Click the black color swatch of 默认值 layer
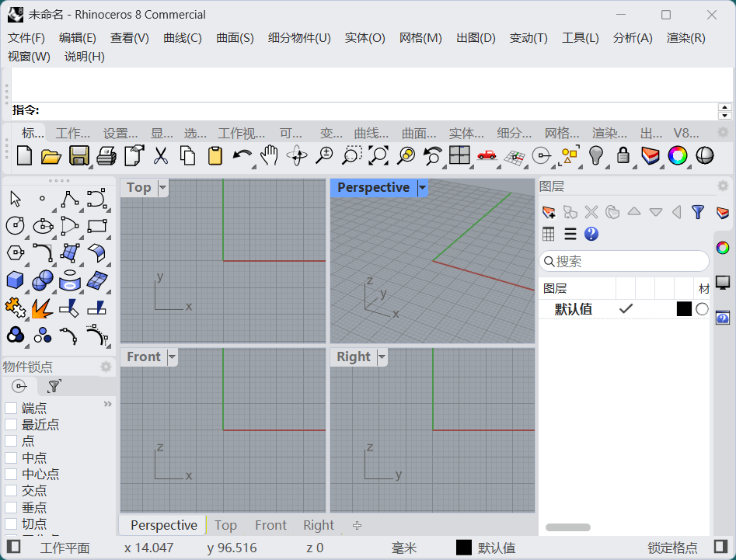Viewport: 736px width, 560px height. point(683,308)
